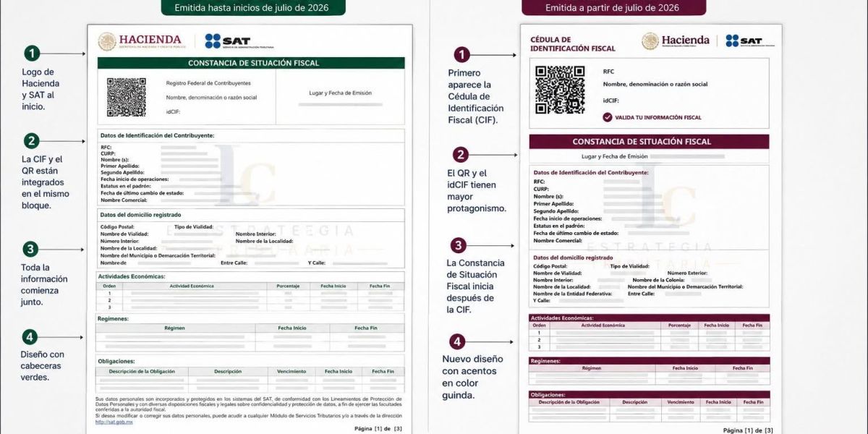Screen dimensions: 868x434
Task: Click 'Estatus en el padrón:' in the green document
Action: pyautogui.click(x=126, y=186)
